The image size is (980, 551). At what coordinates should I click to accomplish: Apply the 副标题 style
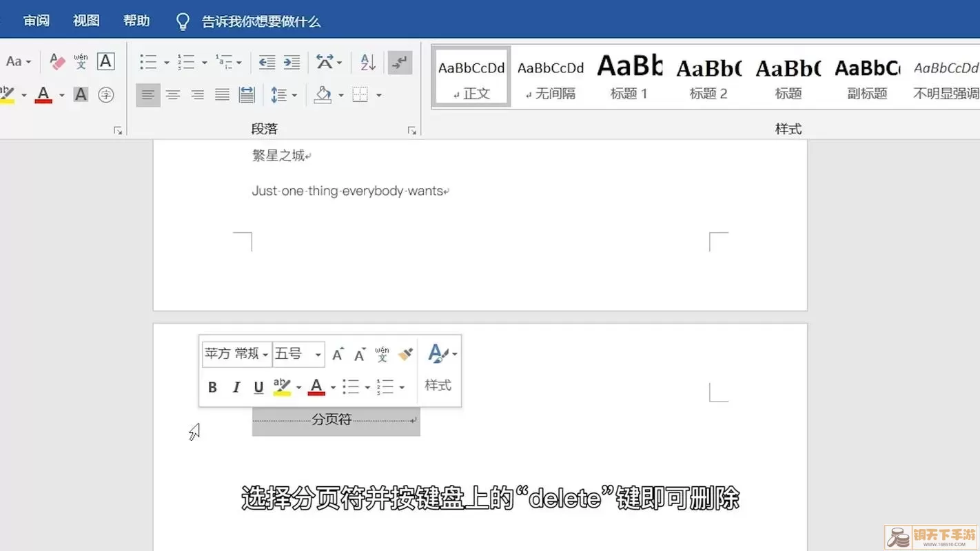click(x=867, y=77)
